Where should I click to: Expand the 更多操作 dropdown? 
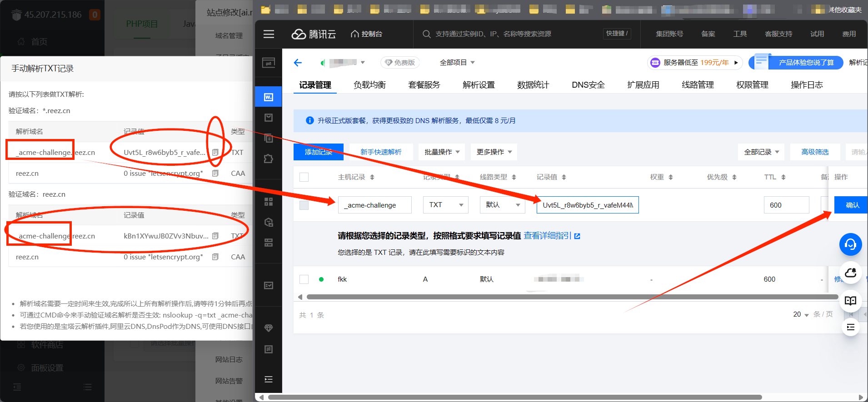coord(494,152)
